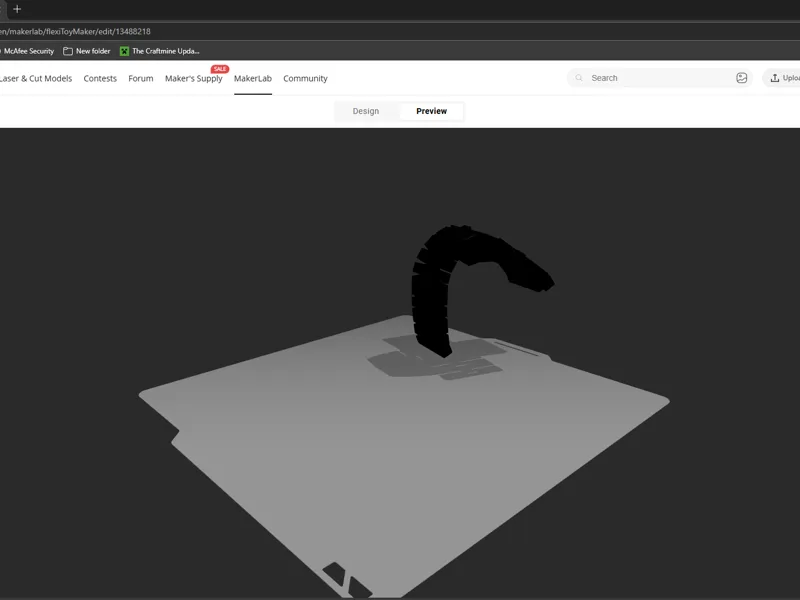This screenshot has height=600, width=800.
Task: Open the McAfee Security bookmark
Action: click(28, 51)
